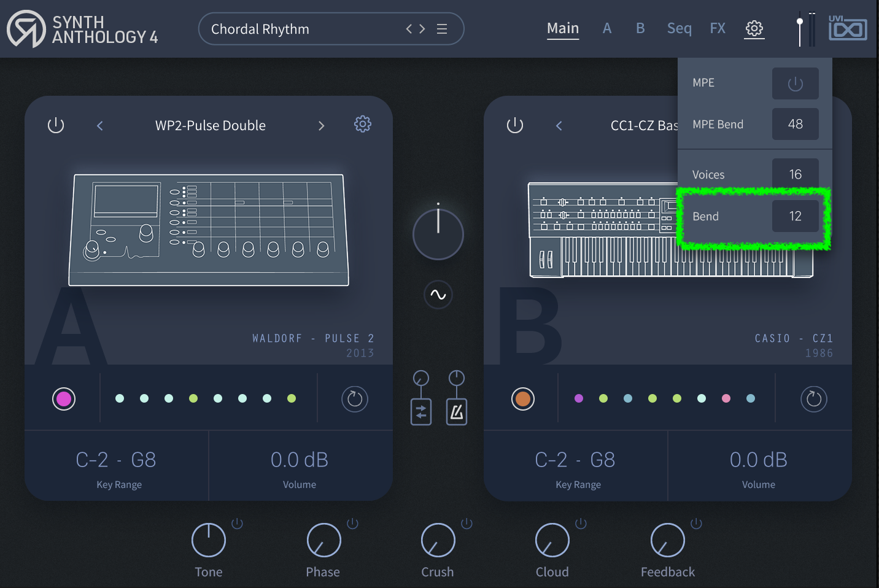Viewport: 879px width, 588px height.
Task: Enable the MPE power toggle
Action: pos(795,83)
